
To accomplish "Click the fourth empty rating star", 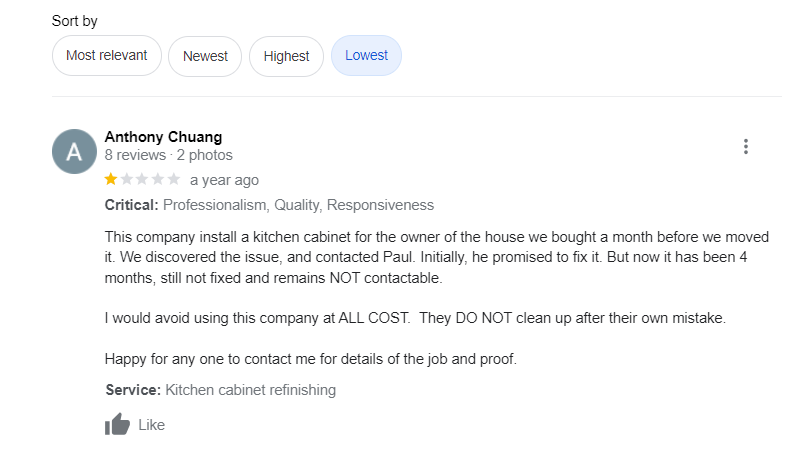I will (x=159, y=180).
